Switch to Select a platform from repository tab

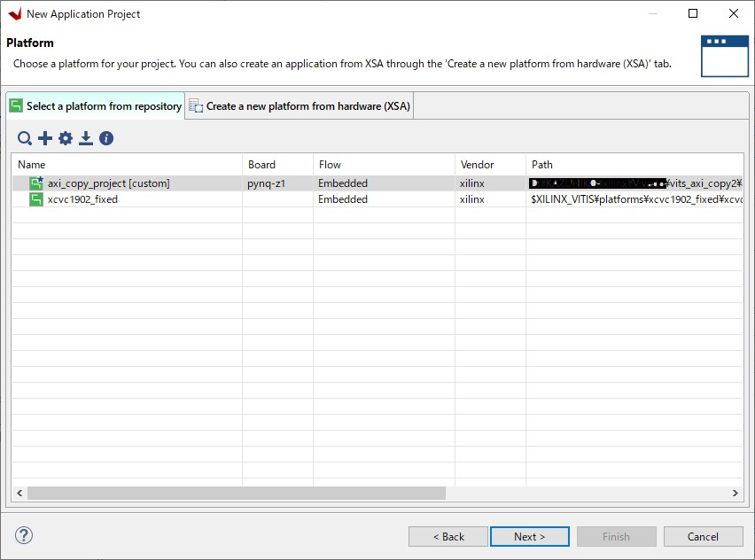tap(96, 106)
